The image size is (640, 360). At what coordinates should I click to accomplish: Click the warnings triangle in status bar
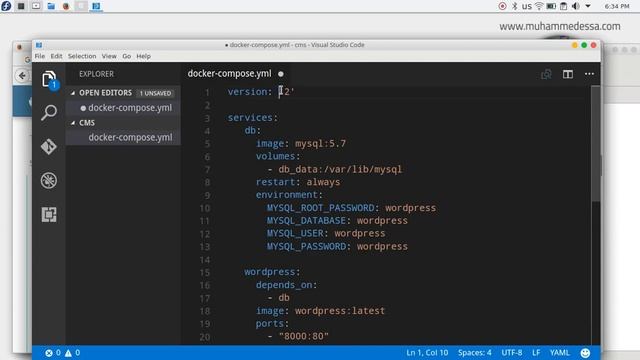pyautogui.click(x=68, y=353)
